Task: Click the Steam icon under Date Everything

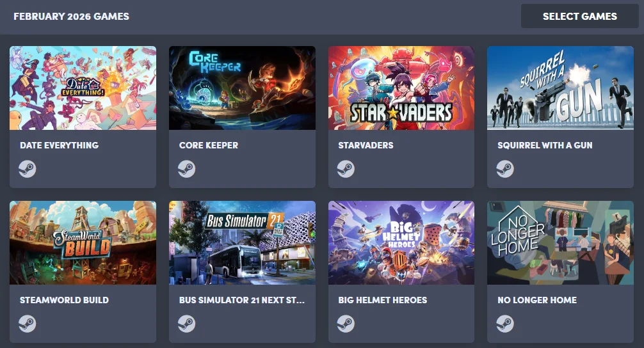Action: [27, 169]
